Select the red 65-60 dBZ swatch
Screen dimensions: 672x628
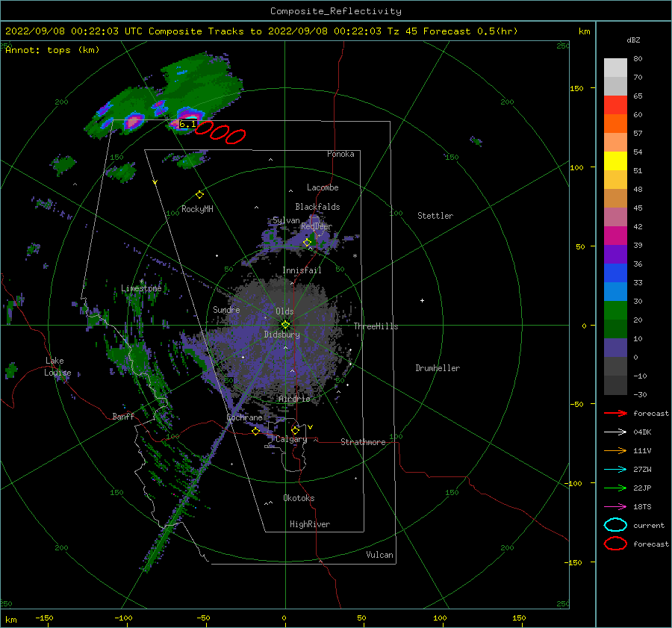615,105
